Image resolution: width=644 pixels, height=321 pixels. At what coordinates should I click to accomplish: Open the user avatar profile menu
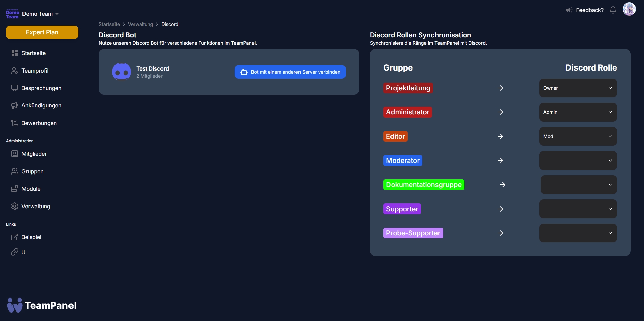coord(629,9)
